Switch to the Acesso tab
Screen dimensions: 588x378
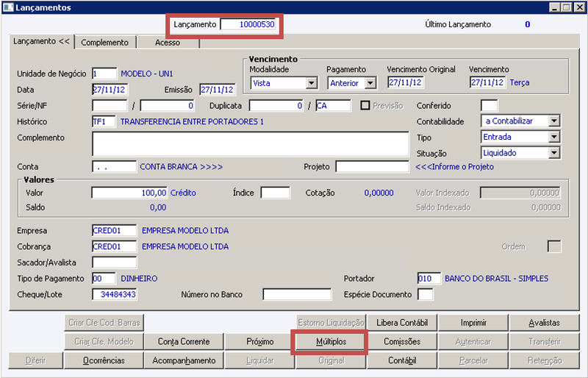click(168, 43)
